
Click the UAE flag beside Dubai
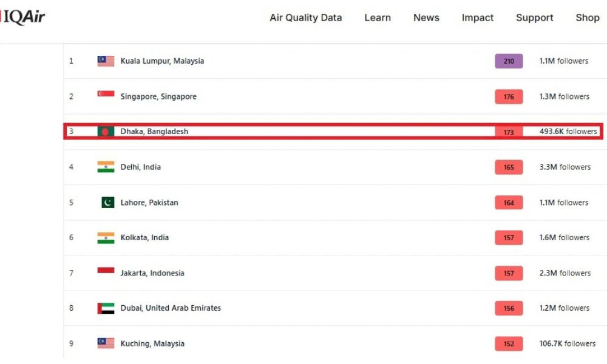(x=106, y=308)
